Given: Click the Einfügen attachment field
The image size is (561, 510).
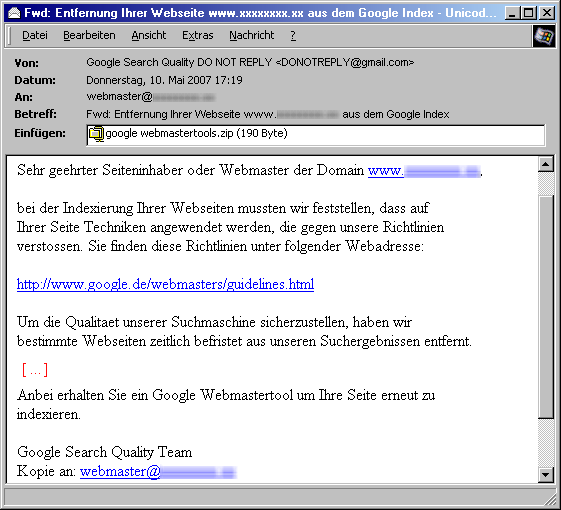Looking at the screenshot, I should pos(316,135).
